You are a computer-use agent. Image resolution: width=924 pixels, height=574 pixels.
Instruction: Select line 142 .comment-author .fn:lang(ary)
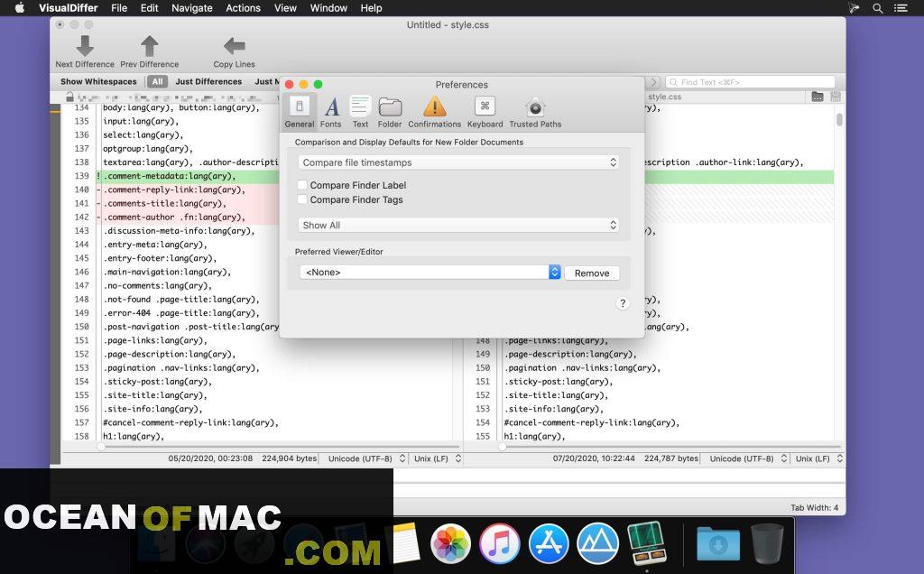[x=175, y=217]
